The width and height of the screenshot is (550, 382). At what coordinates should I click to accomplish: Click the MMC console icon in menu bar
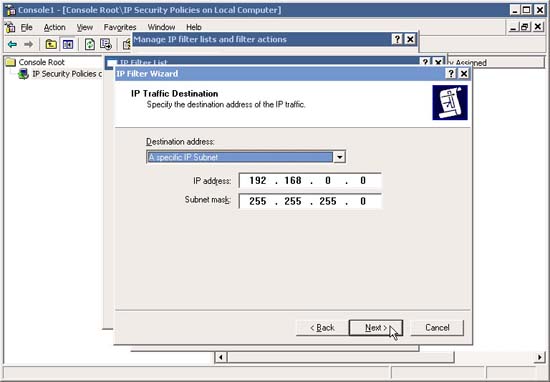[x=11, y=27]
